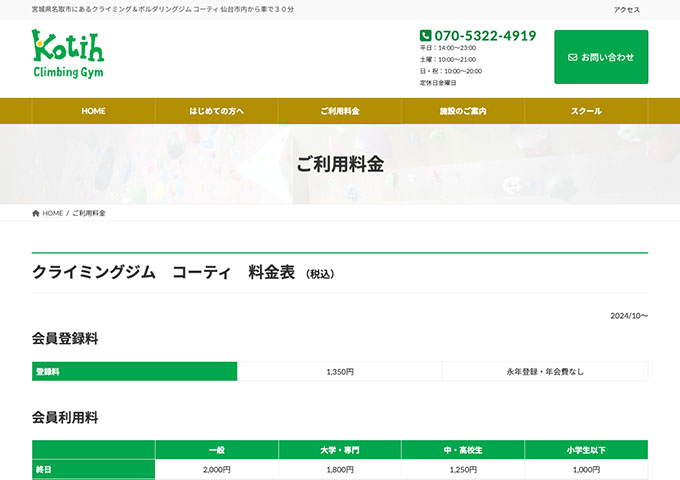The height and width of the screenshot is (480, 680).
Task: Click the Kotih Climbing Gym logo
Action: pyautogui.click(x=68, y=54)
